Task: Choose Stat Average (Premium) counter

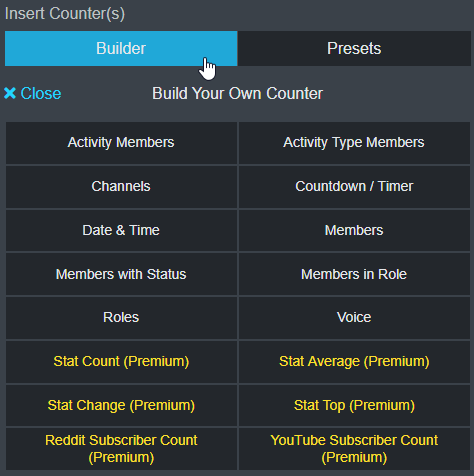Action: pyautogui.click(x=354, y=362)
